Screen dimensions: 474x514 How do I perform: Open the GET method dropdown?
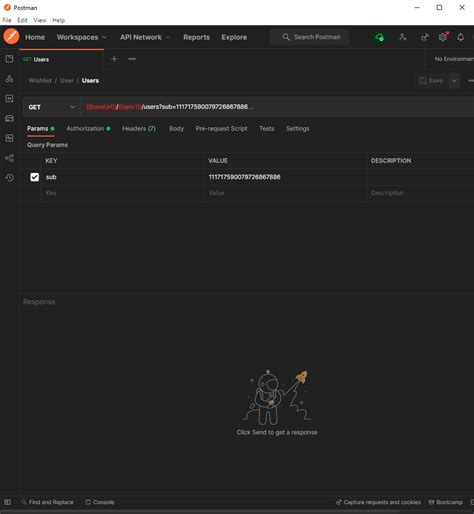tap(52, 107)
